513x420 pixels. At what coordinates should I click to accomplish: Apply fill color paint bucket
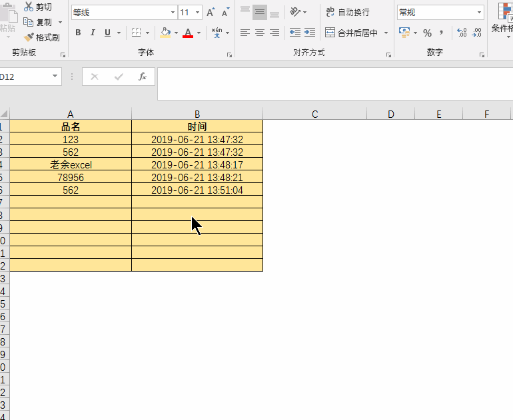point(165,33)
